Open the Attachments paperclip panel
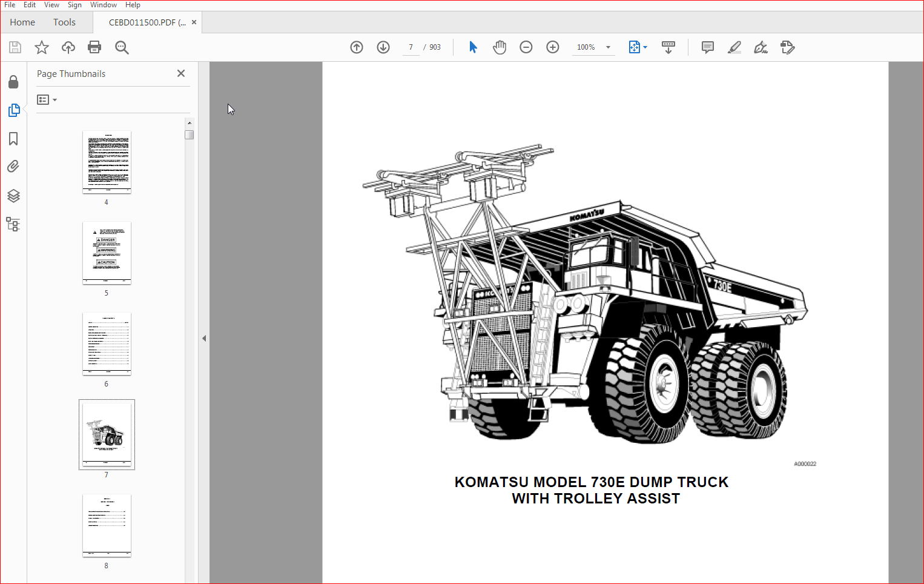 tap(13, 167)
